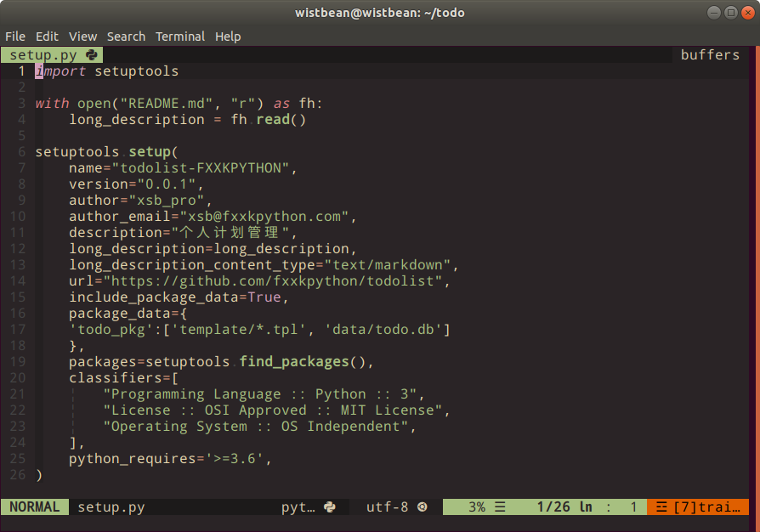Click the 'template/*.tpl' string
This screenshot has width=760, height=532.
239,330
